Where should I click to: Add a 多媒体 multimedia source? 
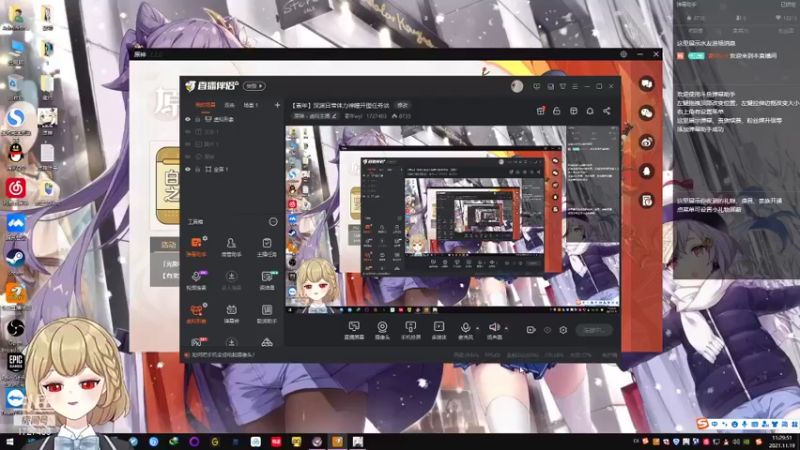click(439, 330)
